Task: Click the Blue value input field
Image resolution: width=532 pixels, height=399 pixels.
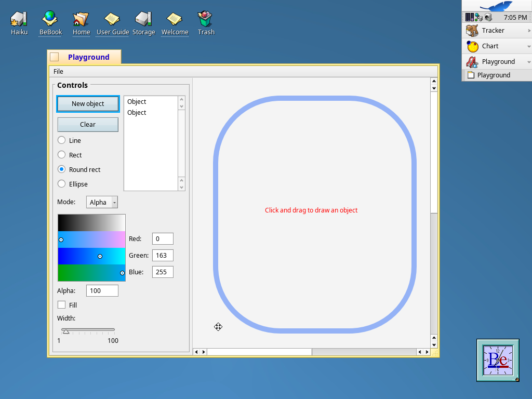Action: click(x=163, y=272)
